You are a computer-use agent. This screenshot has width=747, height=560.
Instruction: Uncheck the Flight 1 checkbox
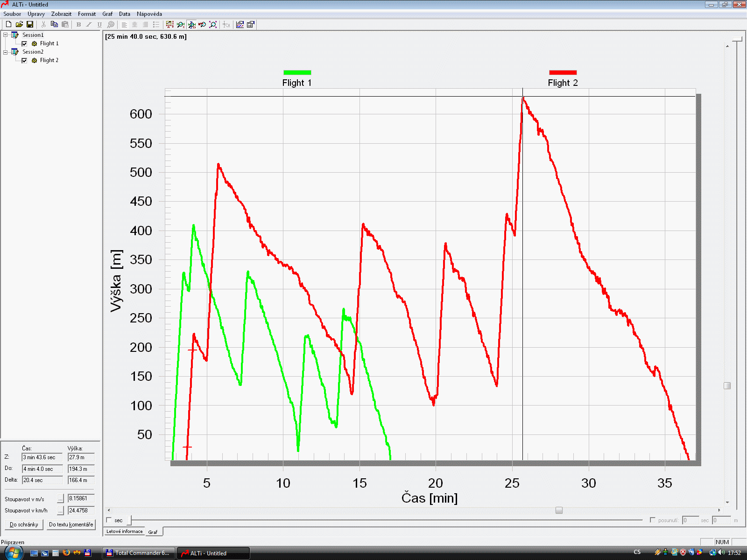point(24,44)
